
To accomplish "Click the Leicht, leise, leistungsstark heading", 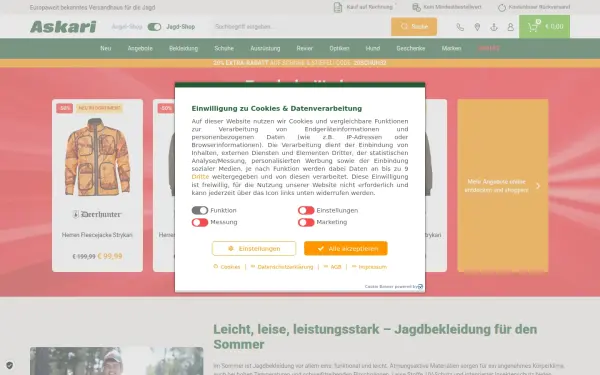I will (x=375, y=337).
